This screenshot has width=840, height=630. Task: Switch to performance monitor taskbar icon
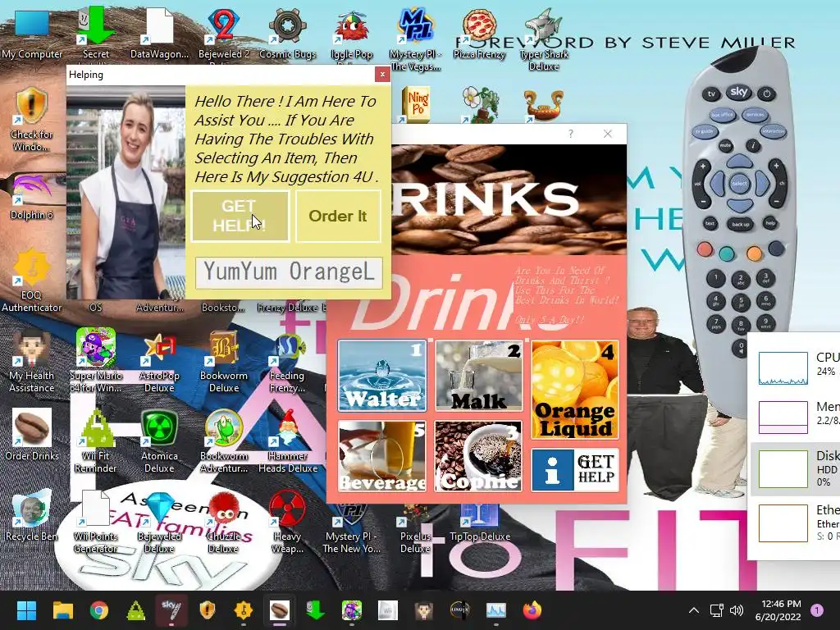(496, 610)
